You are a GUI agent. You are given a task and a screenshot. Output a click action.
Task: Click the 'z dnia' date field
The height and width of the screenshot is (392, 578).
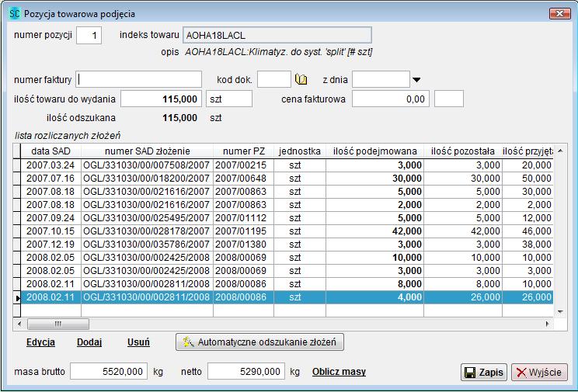[x=381, y=79]
